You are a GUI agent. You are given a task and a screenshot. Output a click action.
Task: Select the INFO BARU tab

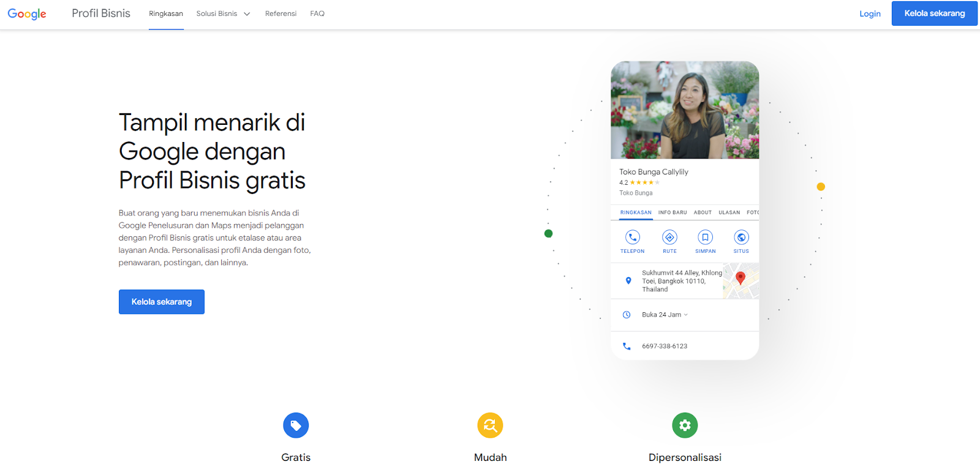click(673, 212)
